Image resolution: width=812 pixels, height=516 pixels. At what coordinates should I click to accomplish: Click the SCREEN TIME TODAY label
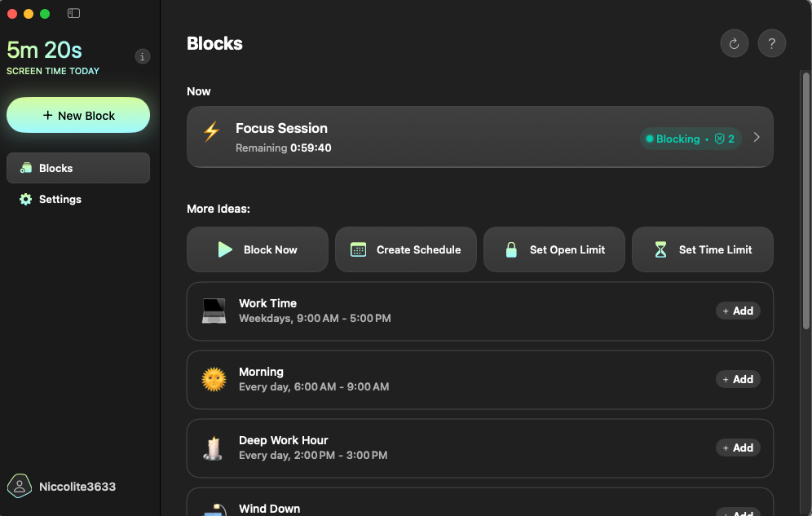(53, 71)
